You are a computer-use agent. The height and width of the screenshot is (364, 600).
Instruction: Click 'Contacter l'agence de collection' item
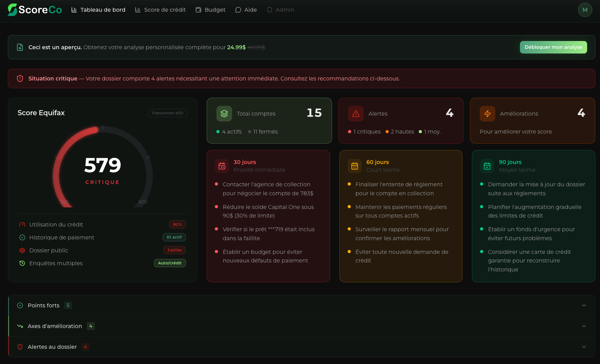(x=268, y=189)
